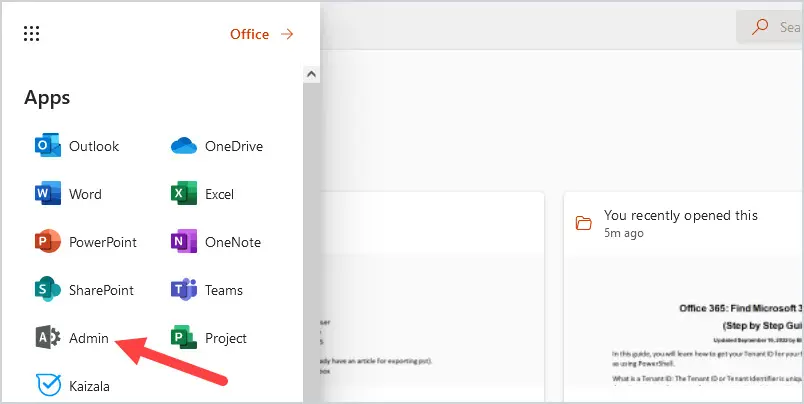This screenshot has width=804, height=404.
Task: Click the 'You recently opened this' text
Action: click(x=680, y=215)
